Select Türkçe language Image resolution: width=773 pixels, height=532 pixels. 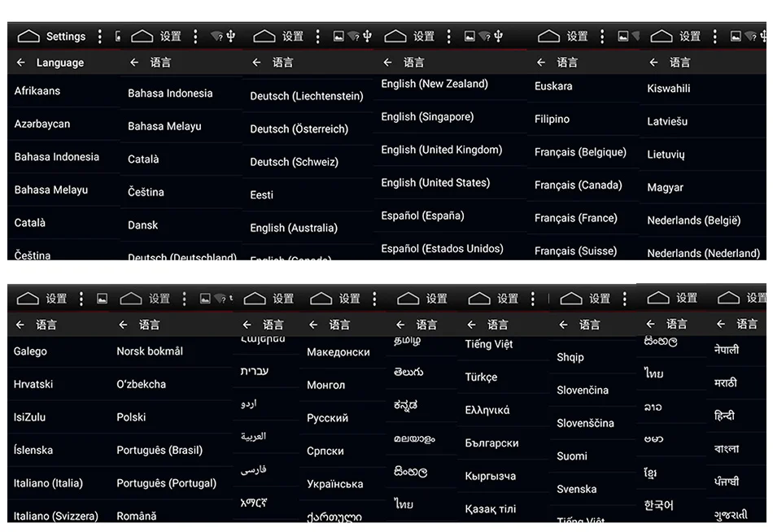(481, 377)
